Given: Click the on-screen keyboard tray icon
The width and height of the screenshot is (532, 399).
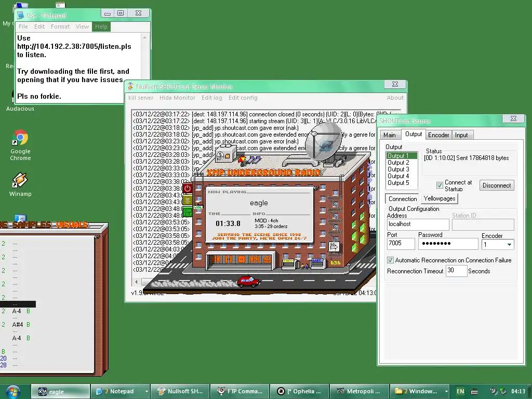Looking at the screenshot, I should 474,392.
